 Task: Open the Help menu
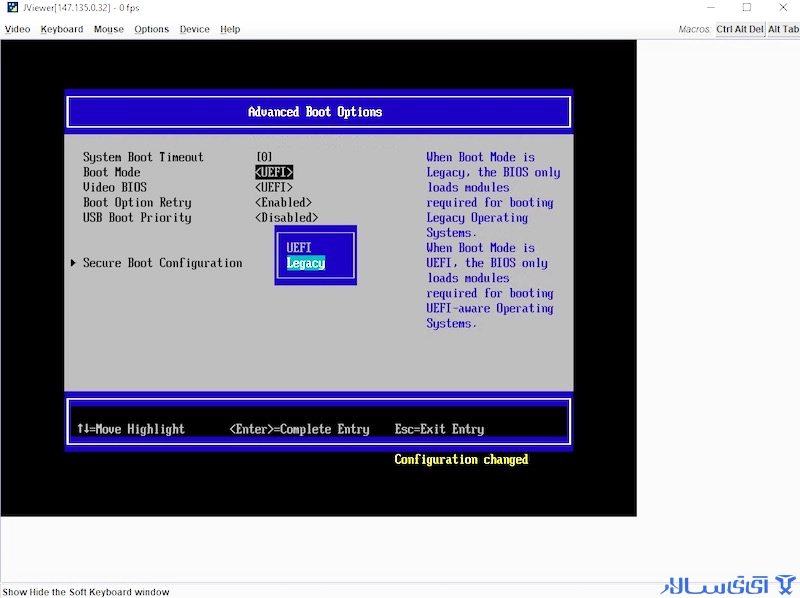[230, 29]
